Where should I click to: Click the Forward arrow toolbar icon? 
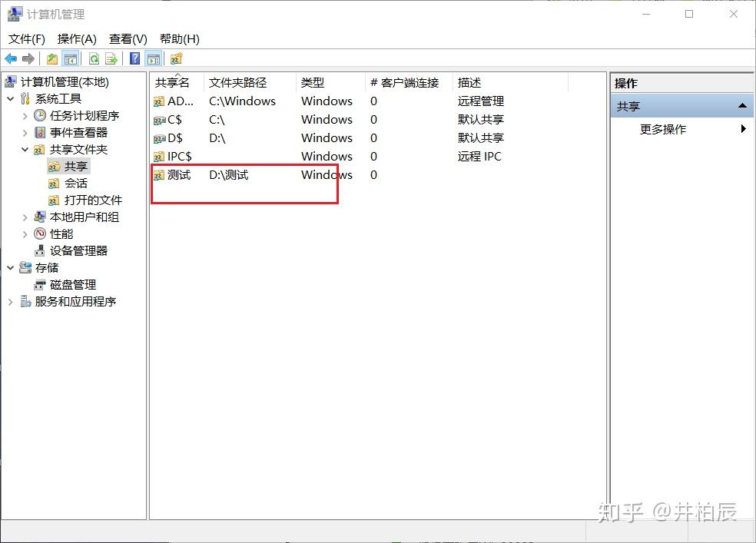(28, 59)
